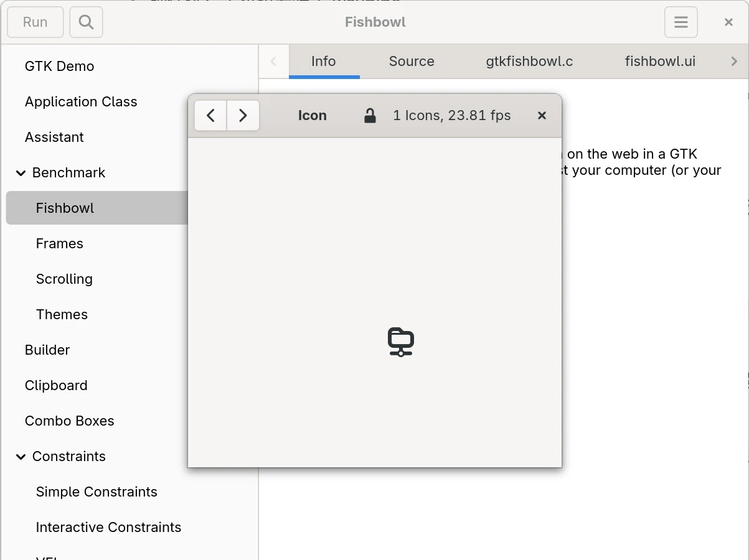
Task: Select Application Class in sidebar
Action: (81, 102)
